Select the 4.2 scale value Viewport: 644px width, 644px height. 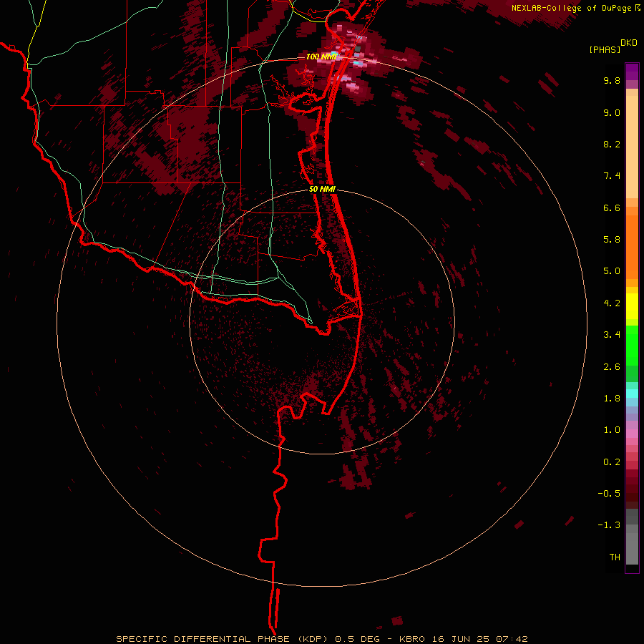612,303
